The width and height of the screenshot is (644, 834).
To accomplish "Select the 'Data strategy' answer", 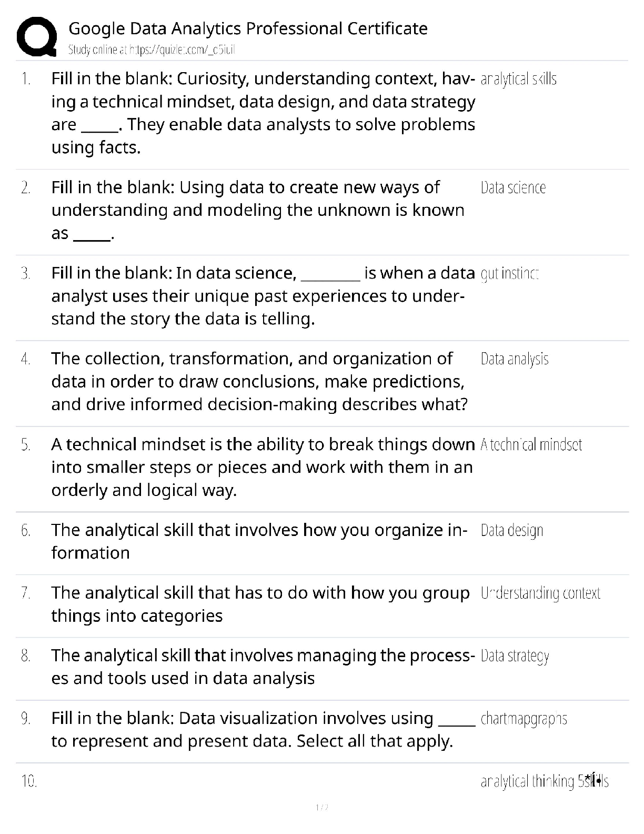I will pos(515,656).
